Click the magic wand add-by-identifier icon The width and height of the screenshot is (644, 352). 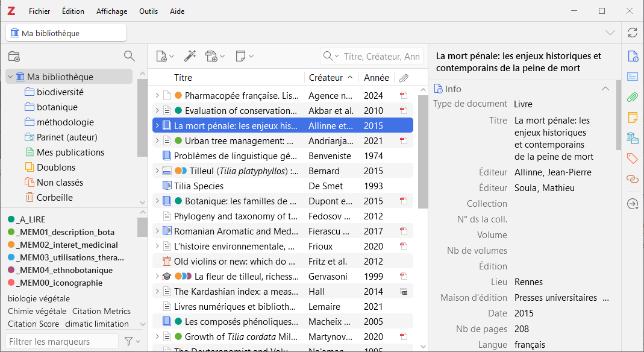coord(190,56)
